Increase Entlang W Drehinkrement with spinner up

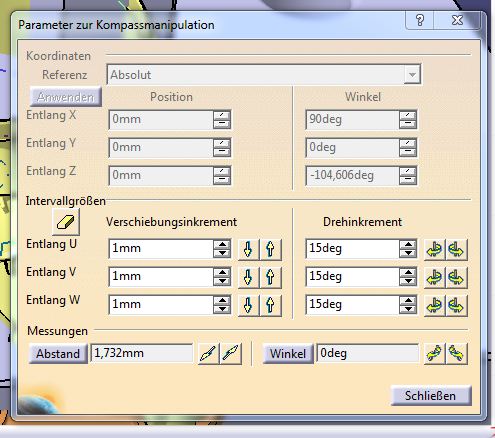coord(408,300)
